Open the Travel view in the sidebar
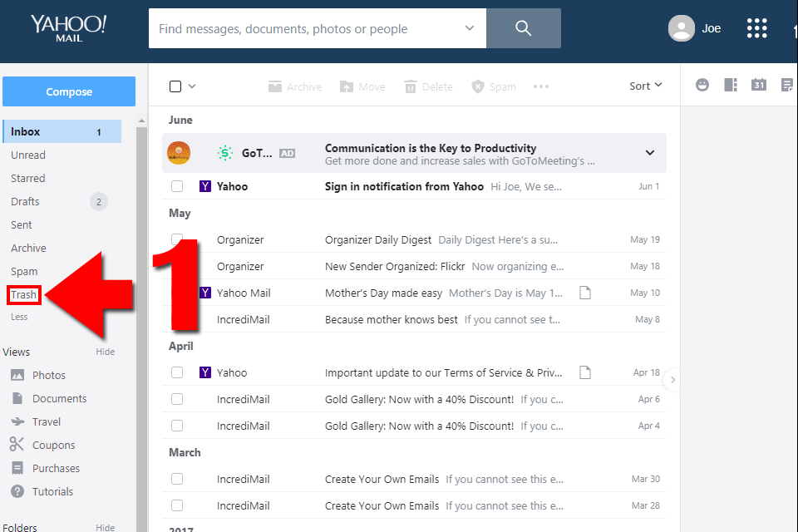Viewport: 798px width, 532px height. pyautogui.click(x=47, y=421)
